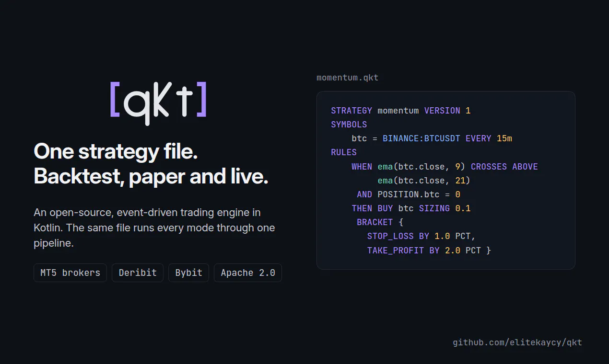Select the Apache 2.0 license tag

point(248,273)
